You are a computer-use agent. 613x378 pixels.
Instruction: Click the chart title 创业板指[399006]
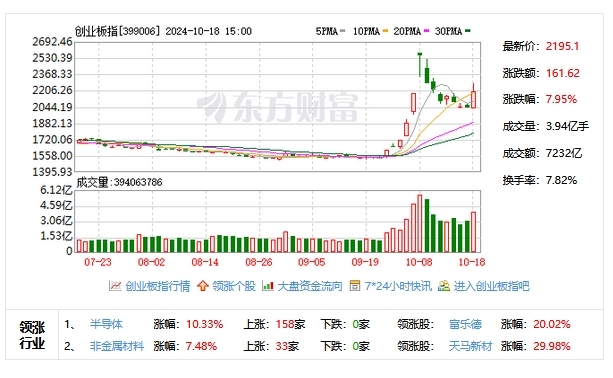(x=118, y=31)
